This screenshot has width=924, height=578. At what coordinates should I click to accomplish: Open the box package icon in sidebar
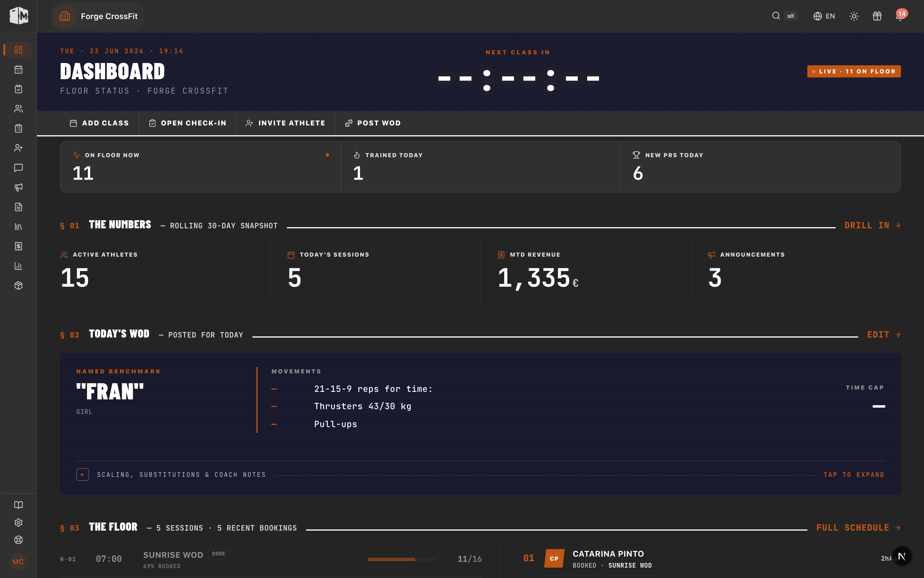pos(18,286)
